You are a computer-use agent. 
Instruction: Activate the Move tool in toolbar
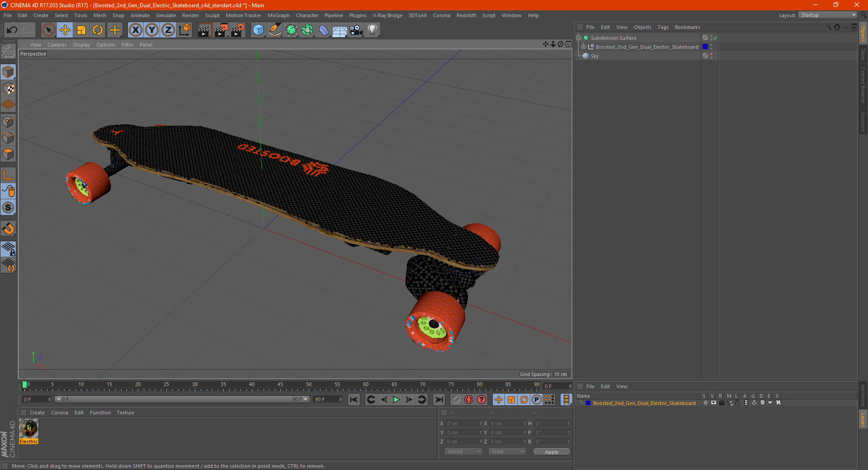pos(65,30)
